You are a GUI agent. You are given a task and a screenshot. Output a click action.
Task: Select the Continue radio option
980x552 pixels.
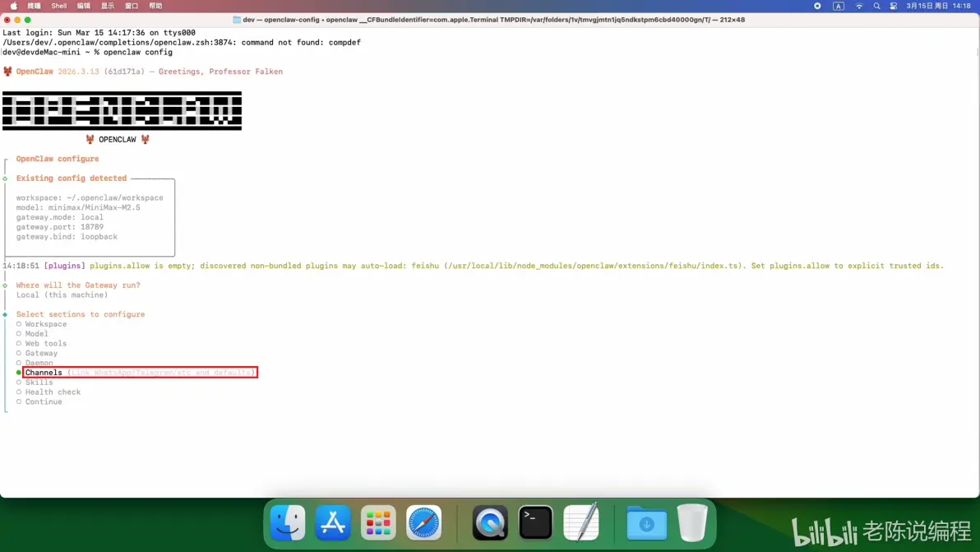pos(19,402)
